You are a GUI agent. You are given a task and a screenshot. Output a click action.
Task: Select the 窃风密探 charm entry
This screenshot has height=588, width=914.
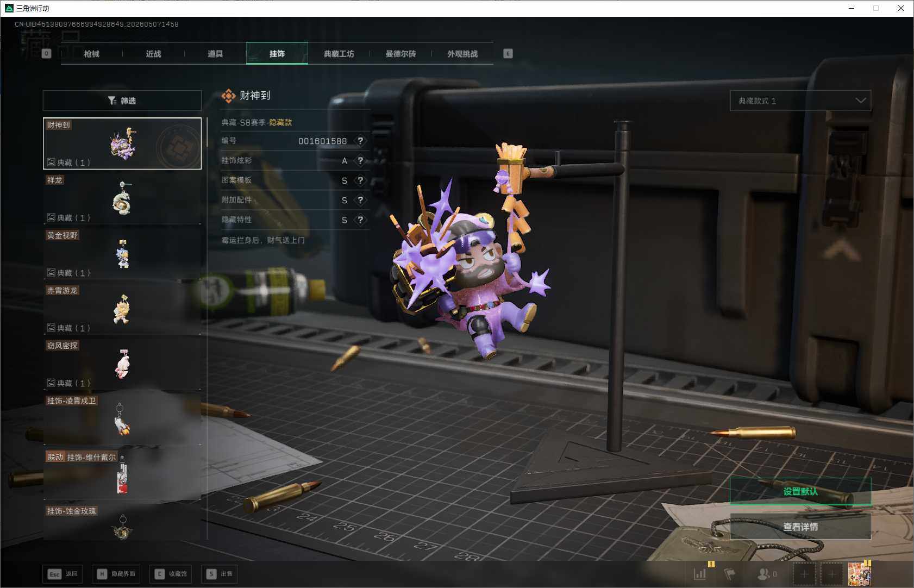pos(122,364)
